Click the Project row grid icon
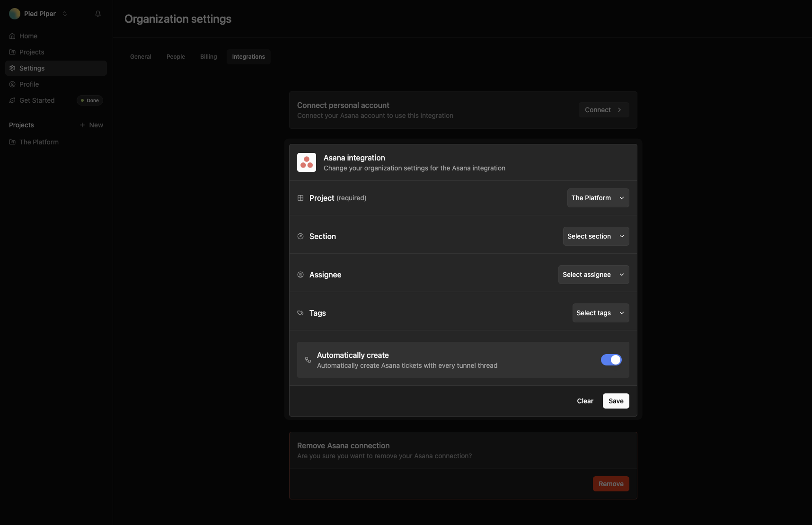 (300, 198)
